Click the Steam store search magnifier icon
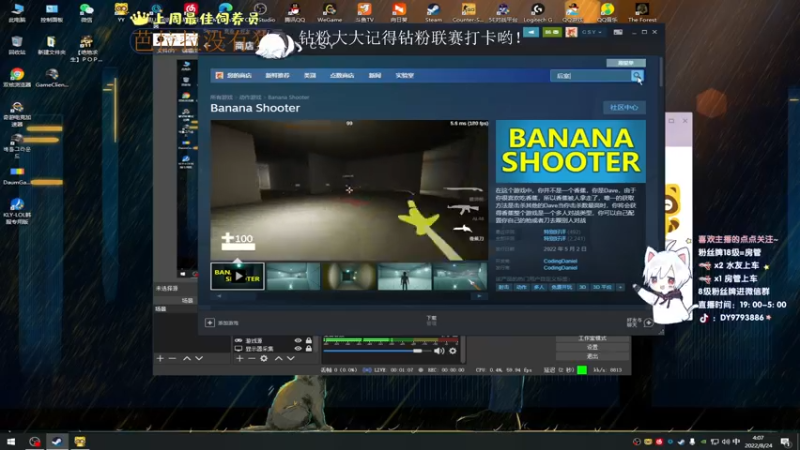This screenshot has width=800, height=450. point(637,76)
